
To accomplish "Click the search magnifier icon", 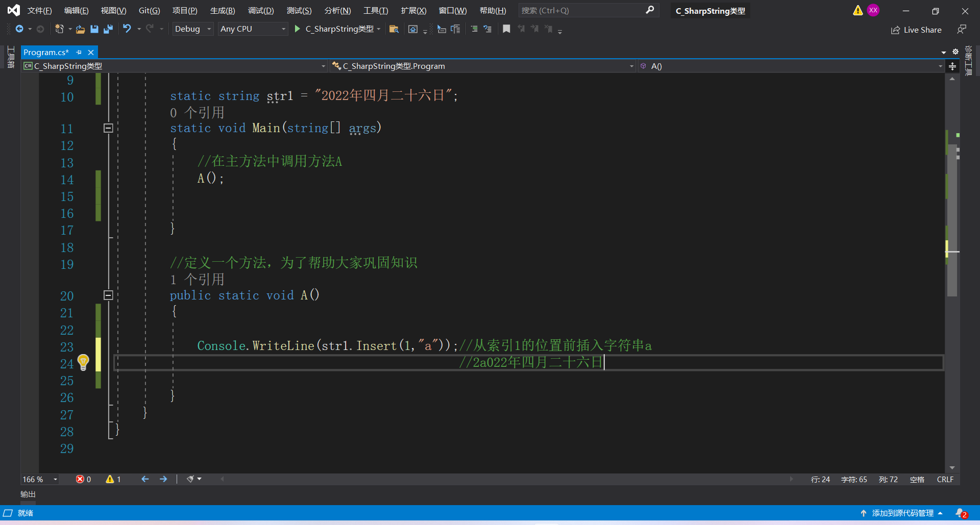I will click(x=650, y=10).
